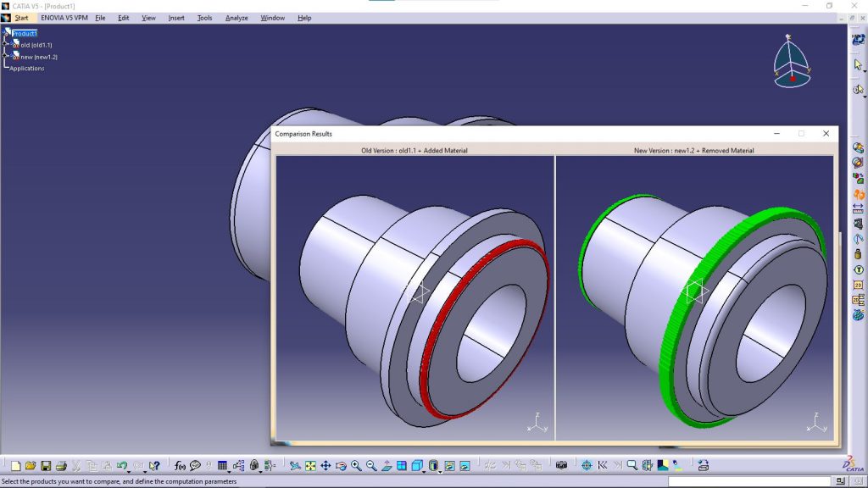Minimize the Comparison Results window
The image size is (868, 488).
pyautogui.click(x=776, y=133)
